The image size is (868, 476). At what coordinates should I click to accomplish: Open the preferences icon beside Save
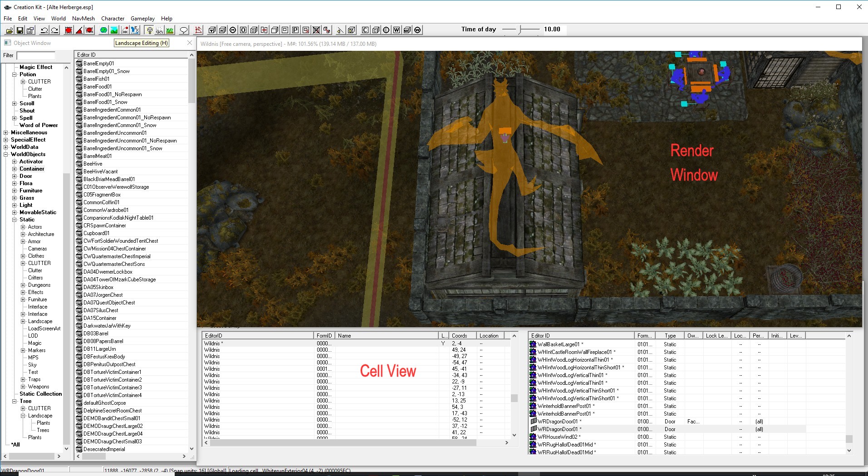pos(30,30)
